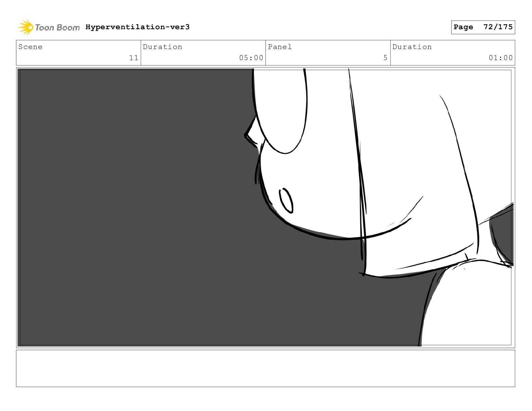
Task: Click the 'Scene' header label
Action: [x=30, y=47]
